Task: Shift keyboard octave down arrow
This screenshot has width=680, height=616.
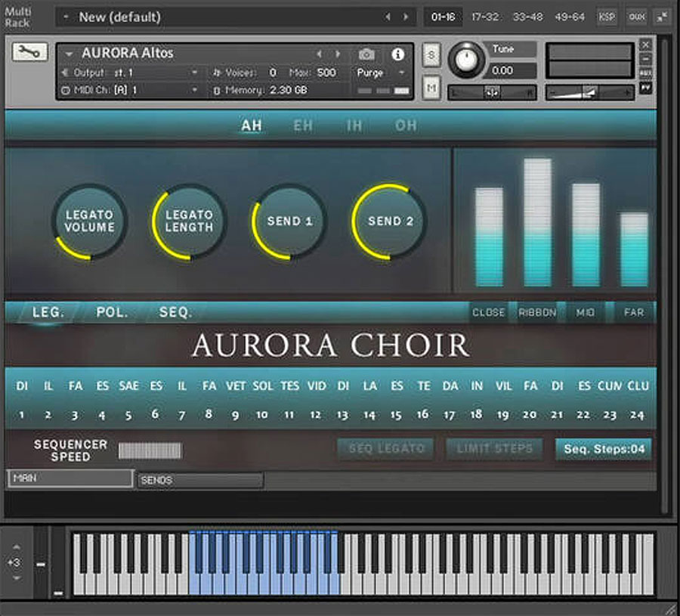Action: click(x=16, y=577)
